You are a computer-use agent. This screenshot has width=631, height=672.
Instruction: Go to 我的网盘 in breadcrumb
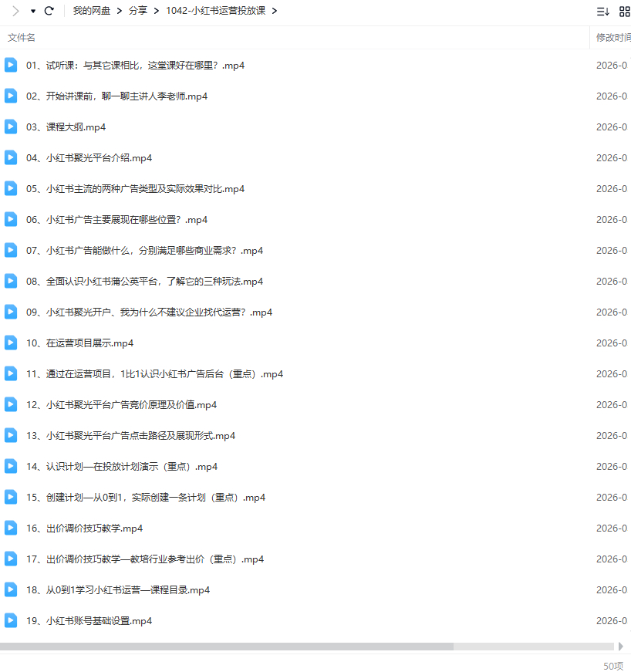(x=92, y=11)
